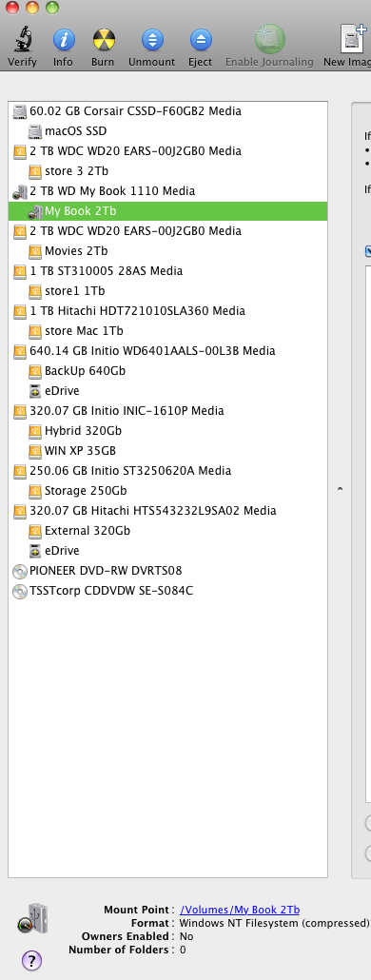Select 1 TB ST310005 28AS Media
Image resolution: width=371 pixels, height=980 pixels.
(x=107, y=271)
